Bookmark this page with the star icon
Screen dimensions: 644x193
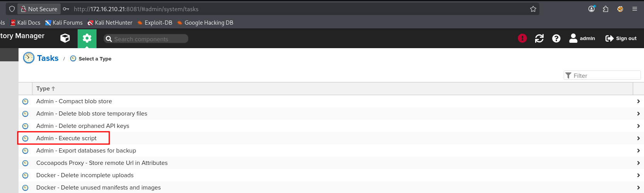pos(533,9)
